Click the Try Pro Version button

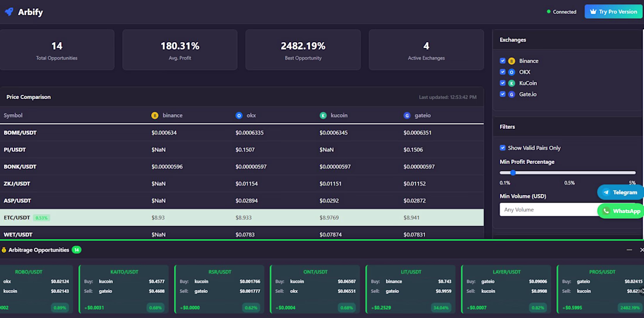613,12
